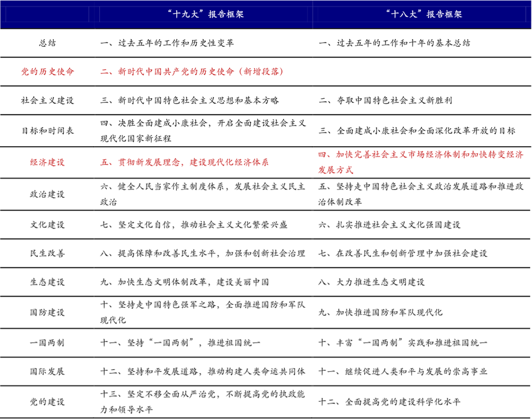Select the 政治建设 row label
Image resolution: width=532 pixels, height=419 pixels.
tap(47, 194)
